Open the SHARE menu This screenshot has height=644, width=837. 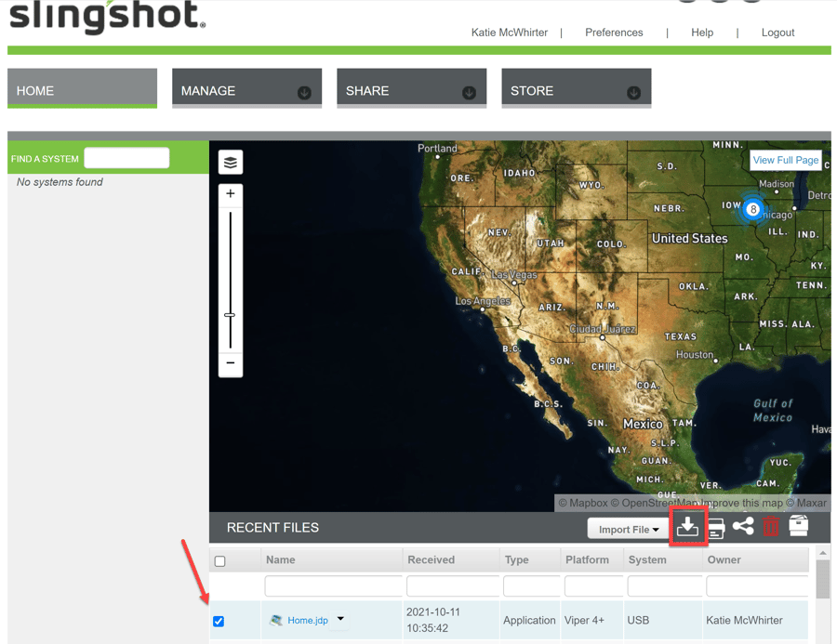click(x=411, y=90)
